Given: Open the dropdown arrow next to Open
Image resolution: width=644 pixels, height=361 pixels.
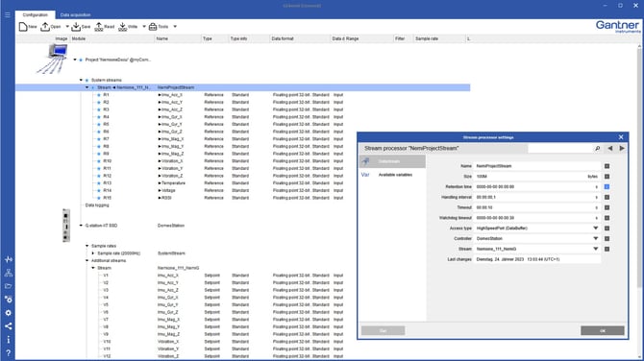Looking at the screenshot, I should coord(67,27).
